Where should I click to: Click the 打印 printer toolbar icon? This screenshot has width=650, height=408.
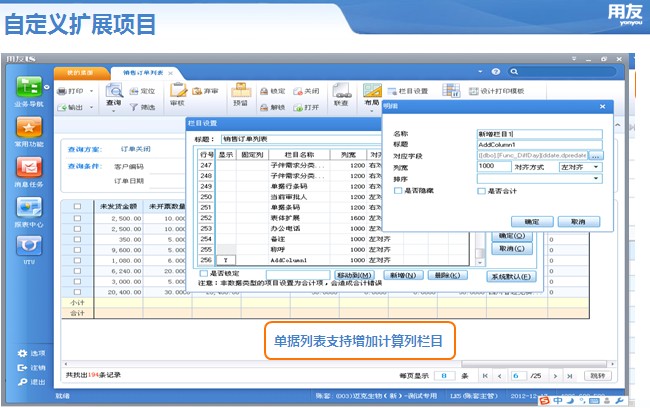coord(62,91)
